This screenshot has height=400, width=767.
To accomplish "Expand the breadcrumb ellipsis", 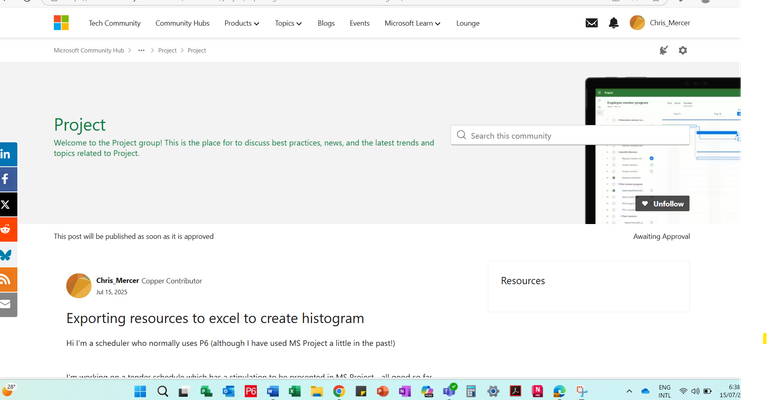I will coord(141,50).
